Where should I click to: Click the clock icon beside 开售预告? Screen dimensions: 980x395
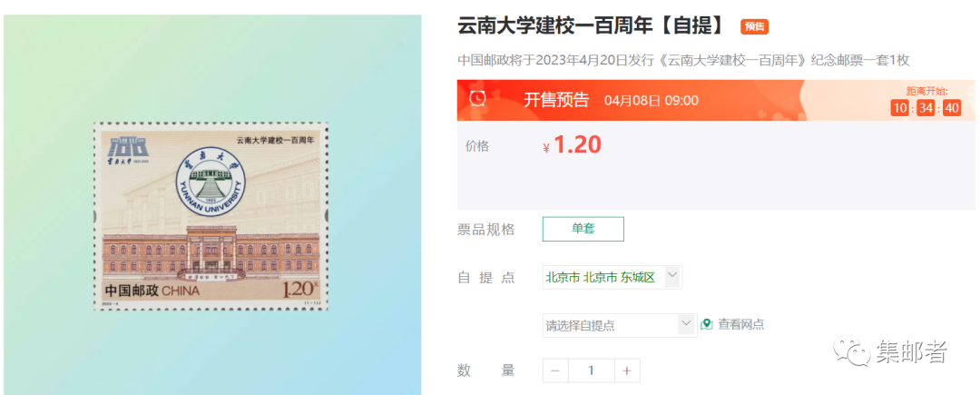[x=477, y=99]
